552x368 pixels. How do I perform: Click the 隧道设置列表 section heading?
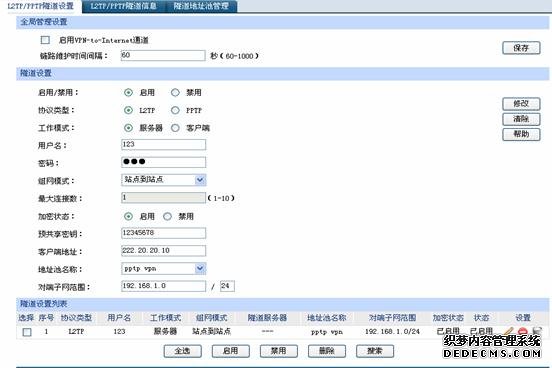point(43,304)
